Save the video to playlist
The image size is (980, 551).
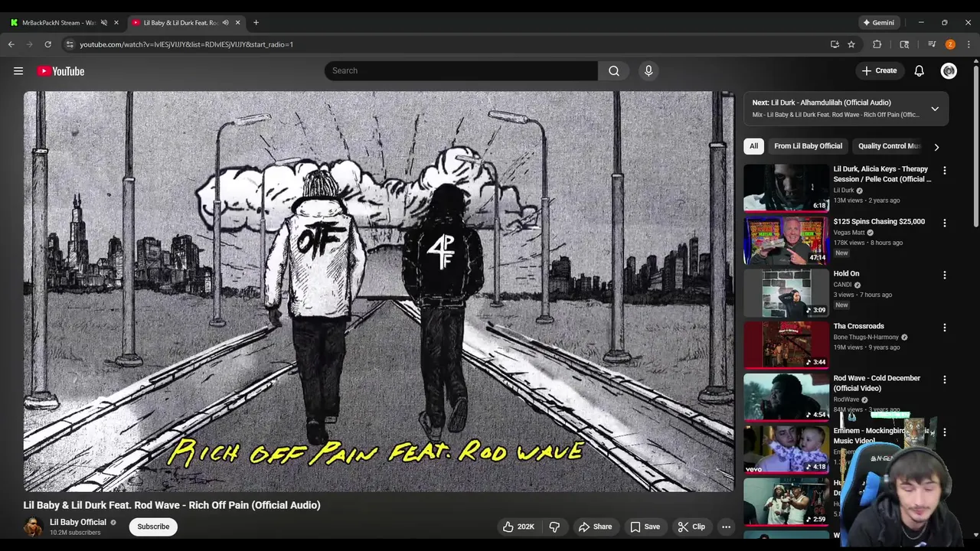645,527
